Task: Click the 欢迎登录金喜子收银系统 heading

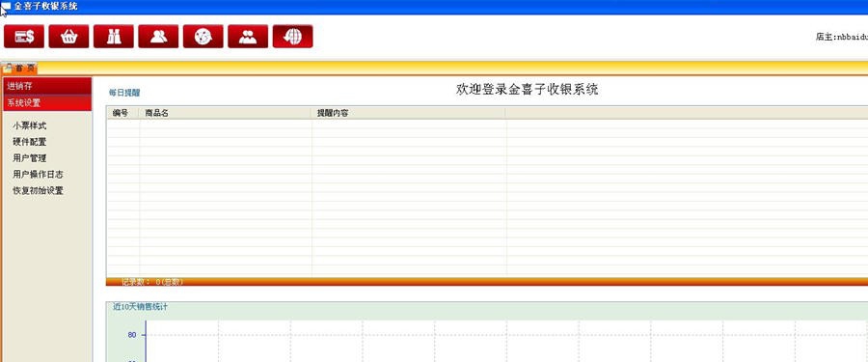Action: pyautogui.click(x=527, y=89)
